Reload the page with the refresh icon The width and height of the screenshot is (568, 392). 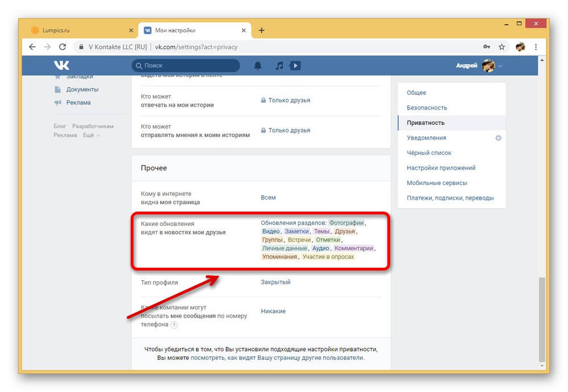click(62, 47)
